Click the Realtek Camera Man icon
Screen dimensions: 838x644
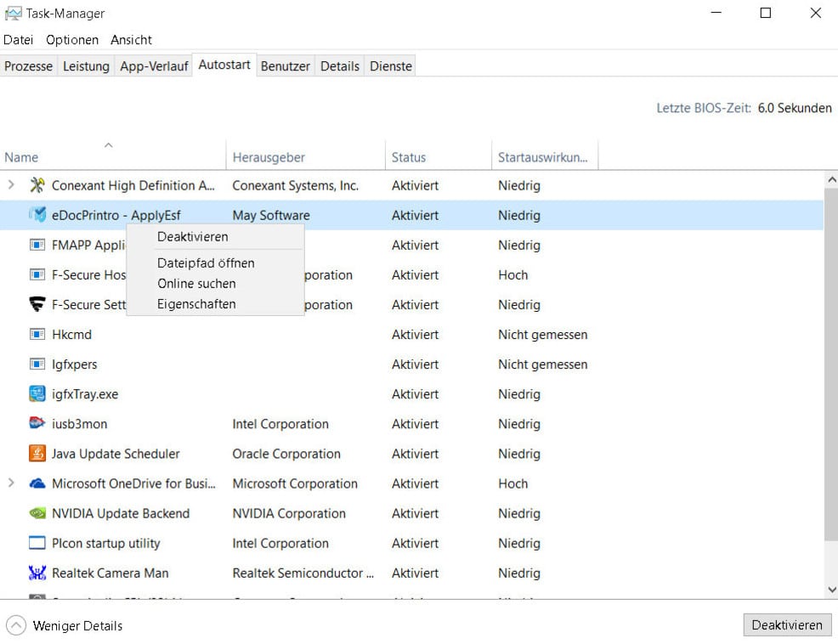coord(37,573)
